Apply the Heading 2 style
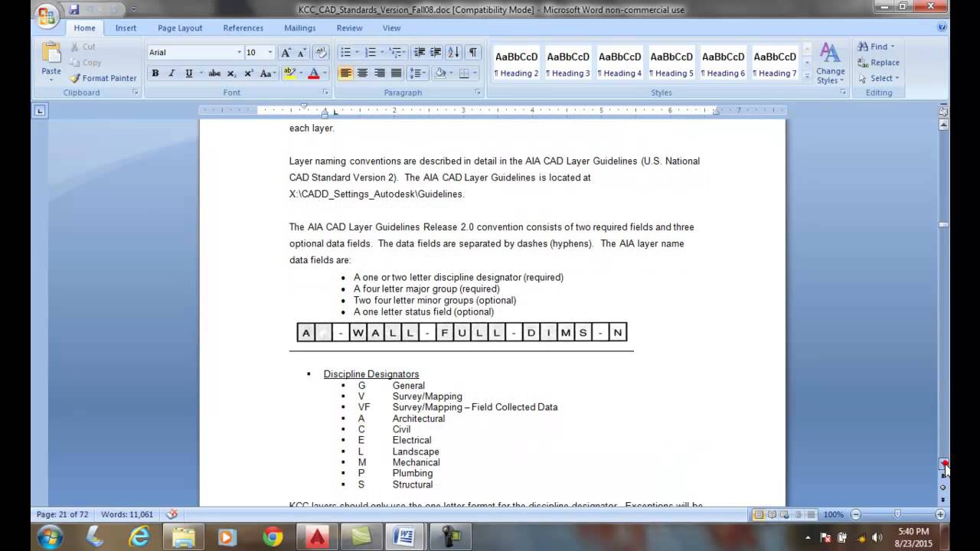Viewport: 980px width, 551px height. coord(516,64)
